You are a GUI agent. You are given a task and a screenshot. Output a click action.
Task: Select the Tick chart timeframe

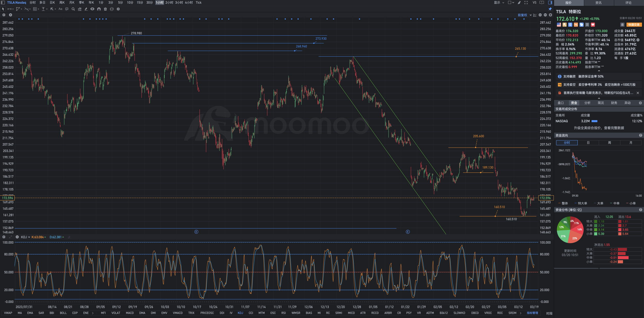(x=199, y=3)
